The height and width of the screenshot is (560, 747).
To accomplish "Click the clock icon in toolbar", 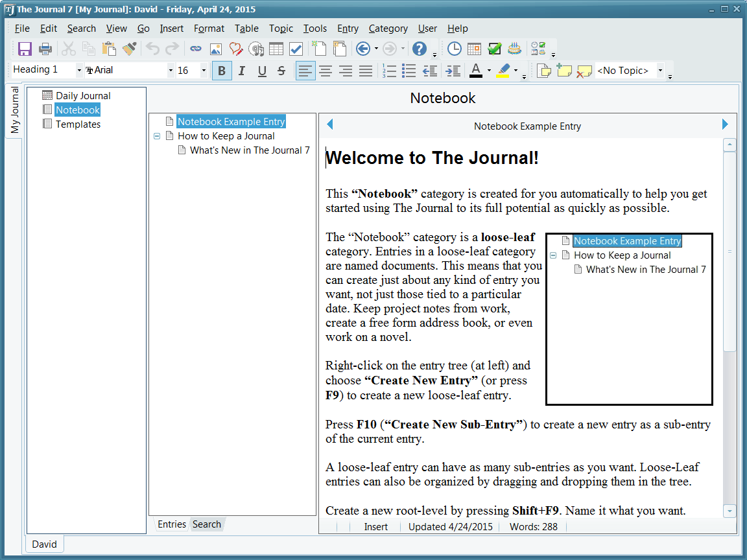I will pyautogui.click(x=455, y=49).
